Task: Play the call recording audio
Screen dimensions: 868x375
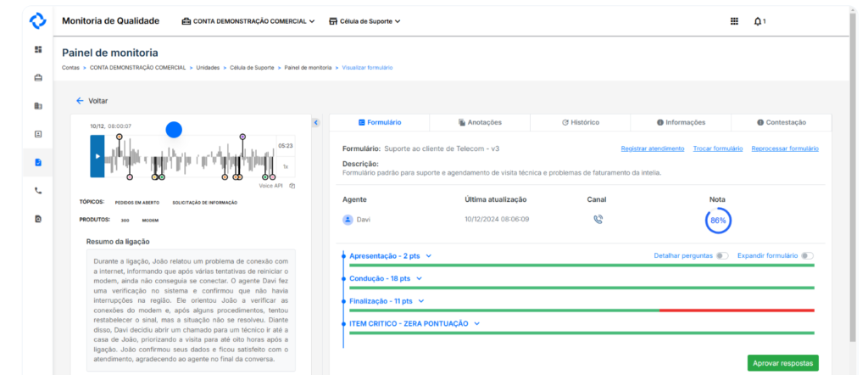Action: tap(97, 156)
